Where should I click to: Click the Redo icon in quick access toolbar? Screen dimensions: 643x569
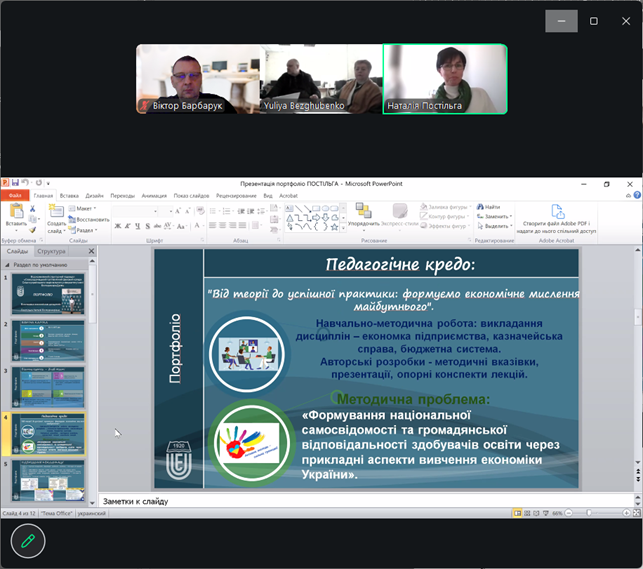point(39,182)
